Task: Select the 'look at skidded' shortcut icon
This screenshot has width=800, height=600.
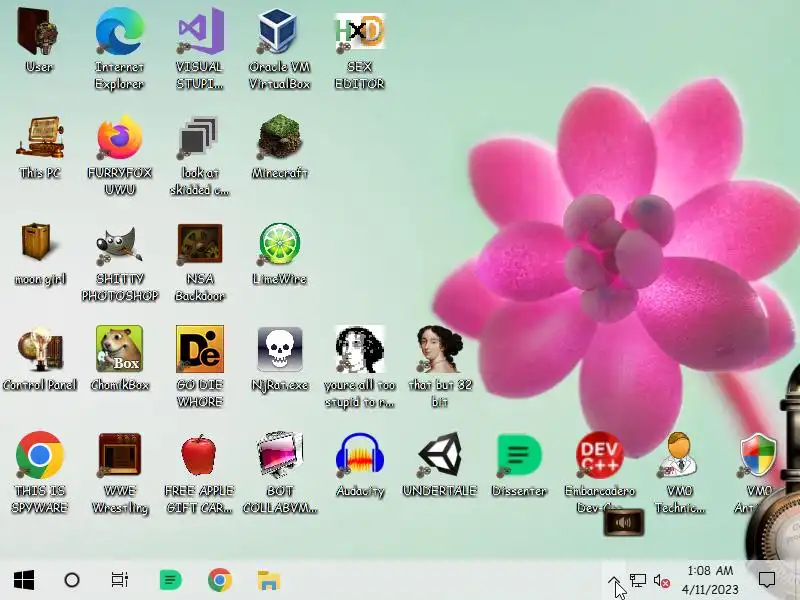Action: [x=199, y=137]
